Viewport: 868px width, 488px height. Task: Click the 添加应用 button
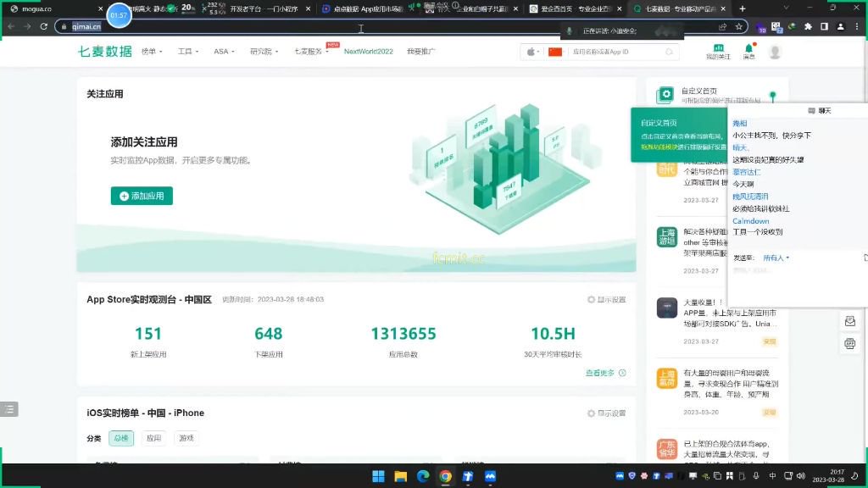[x=142, y=196]
